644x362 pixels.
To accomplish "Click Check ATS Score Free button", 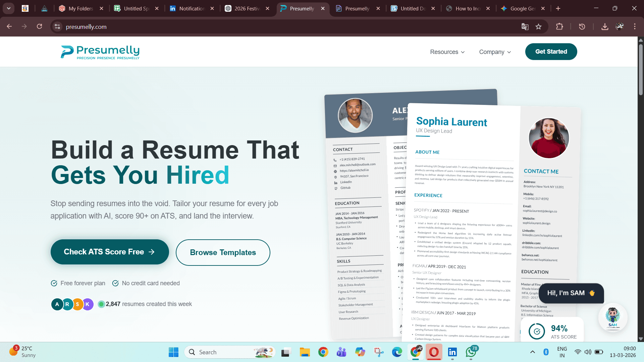I will 110,252.
